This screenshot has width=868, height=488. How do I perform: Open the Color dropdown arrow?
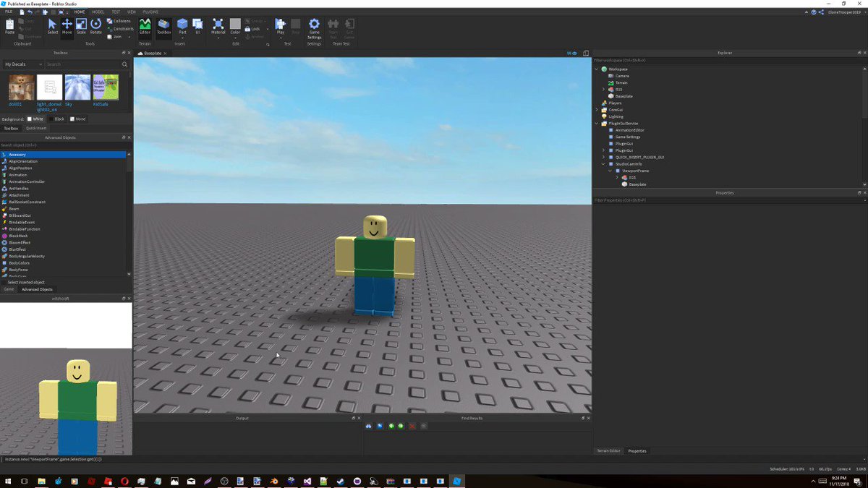point(235,38)
